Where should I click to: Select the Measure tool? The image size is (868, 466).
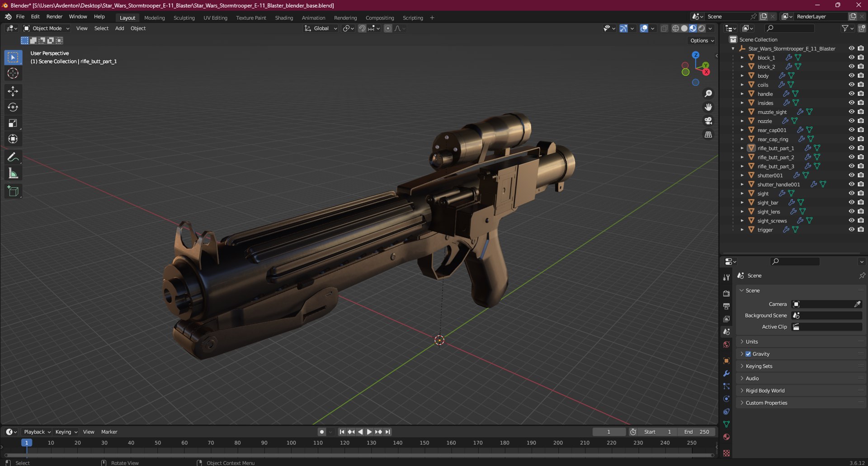(13, 173)
